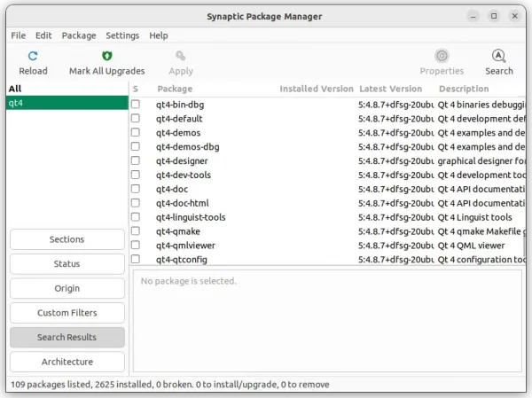
Task: Toggle the qt4-demos-dbg status checkbox
Action: click(136, 146)
